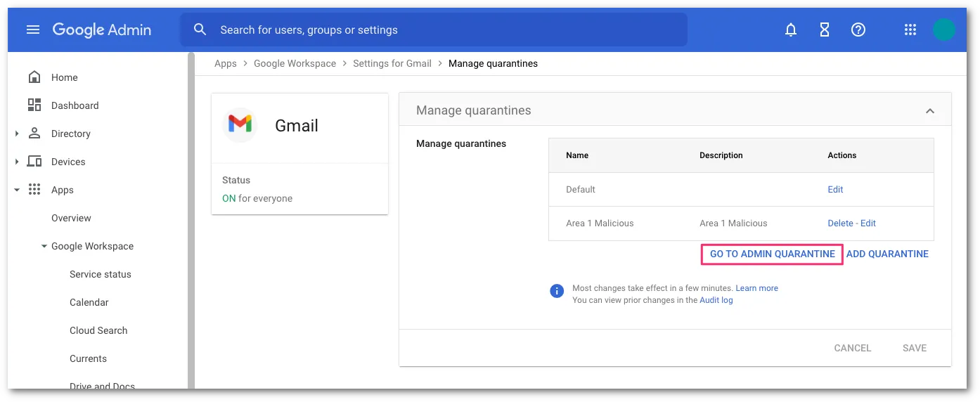Open the Google apps grid launcher
Viewport: 980px width, 402px height.
[910, 30]
